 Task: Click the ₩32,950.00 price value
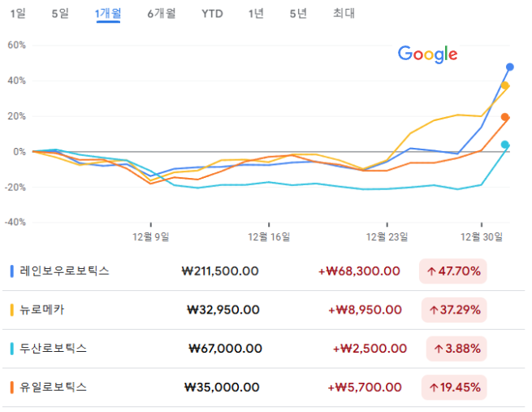[x=223, y=310]
